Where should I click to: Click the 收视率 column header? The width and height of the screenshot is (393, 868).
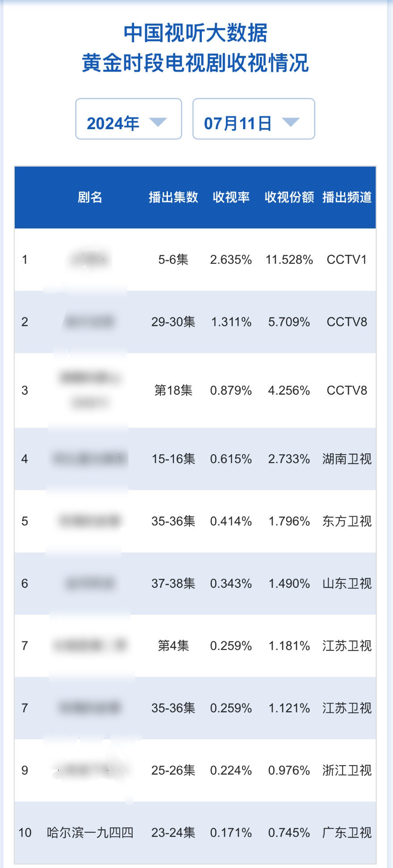click(x=231, y=197)
